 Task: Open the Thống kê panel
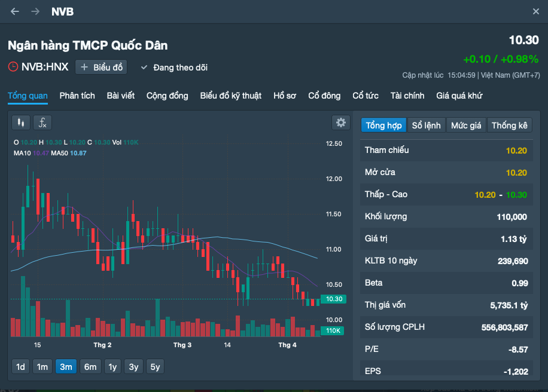[x=509, y=125]
